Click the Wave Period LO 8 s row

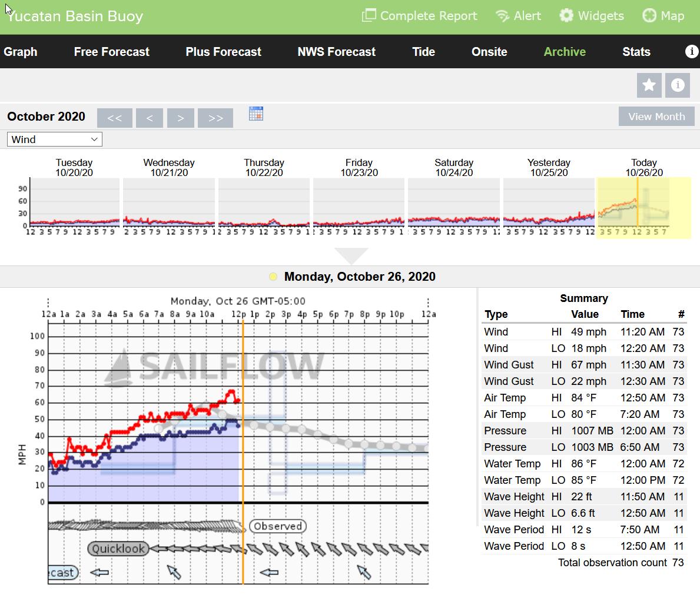coord(584,547)
